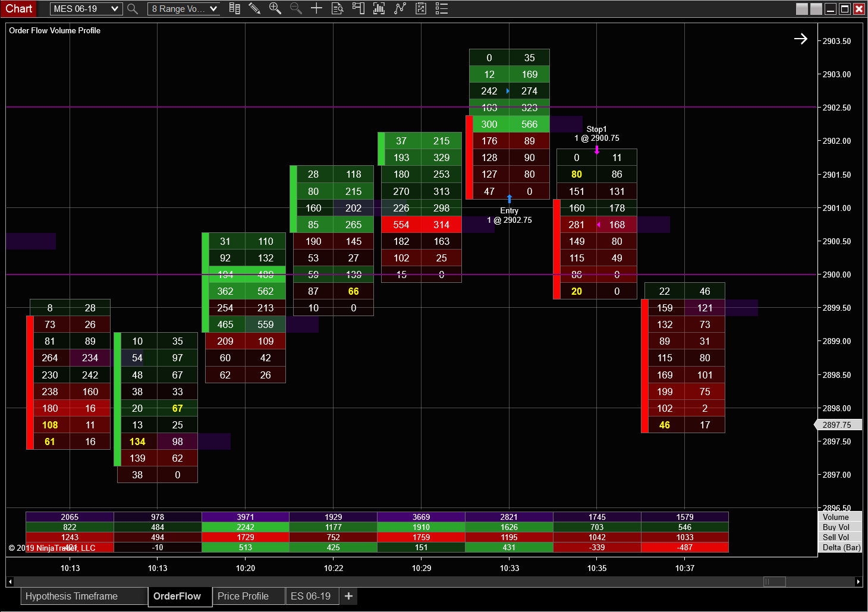Open the data series properties icon
868x612 pixels.
(420, 8)
